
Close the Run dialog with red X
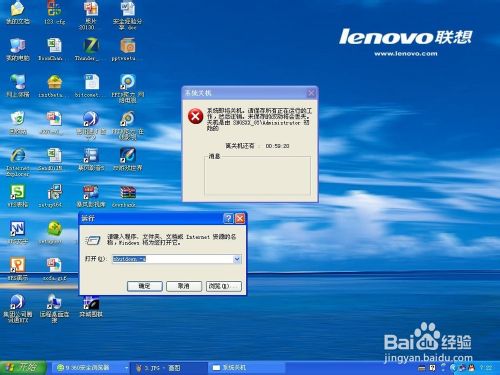click(x=240, y=218)
